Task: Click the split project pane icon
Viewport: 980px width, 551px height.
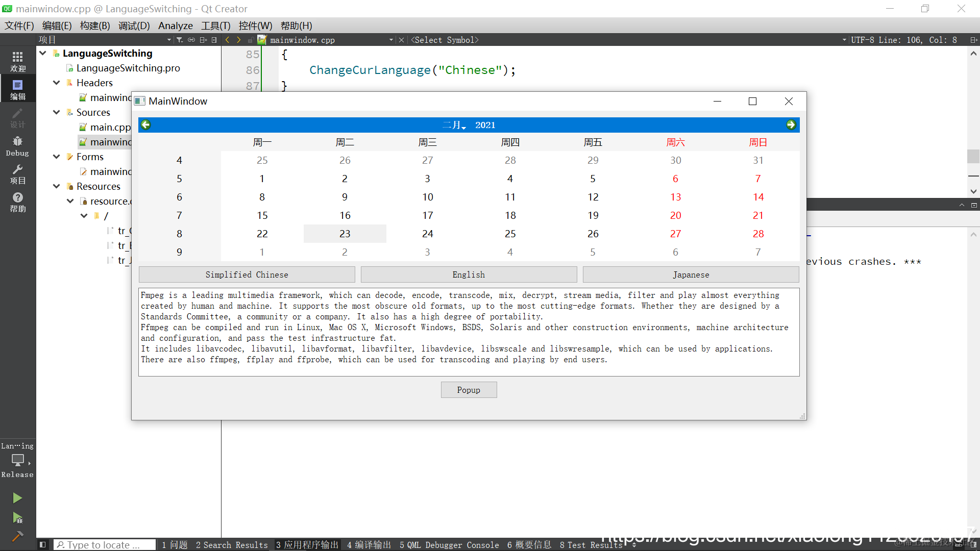Action: click(203, 40)
